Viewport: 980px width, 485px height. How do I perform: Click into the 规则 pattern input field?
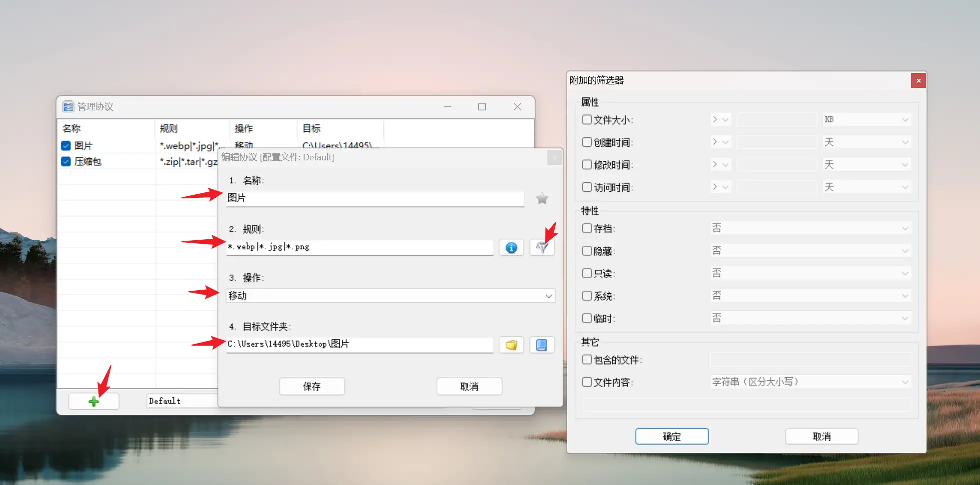tap(359, 247)
